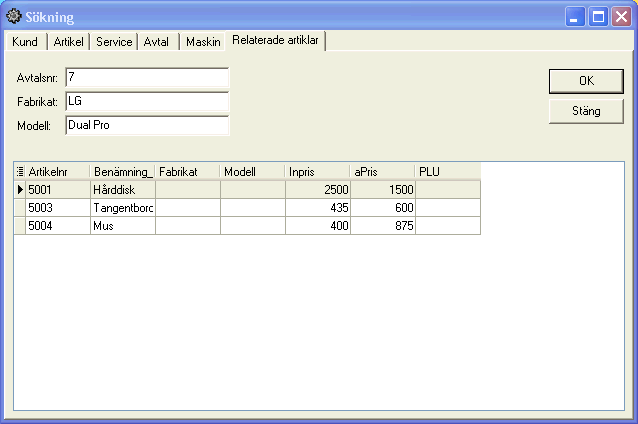638x424 pixels.
Task: Focus the Avtalsnr input field
Action: tap(146, 78)
